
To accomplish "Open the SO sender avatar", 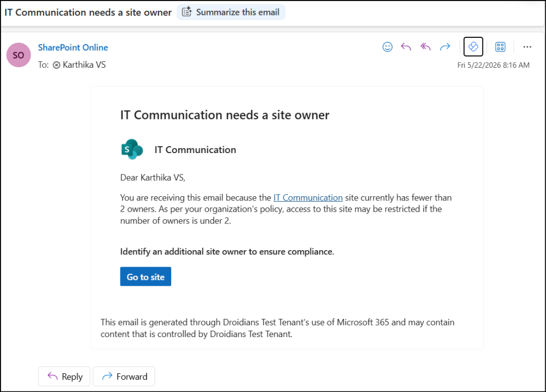I will pyautogui.click(x=19, y=55).
